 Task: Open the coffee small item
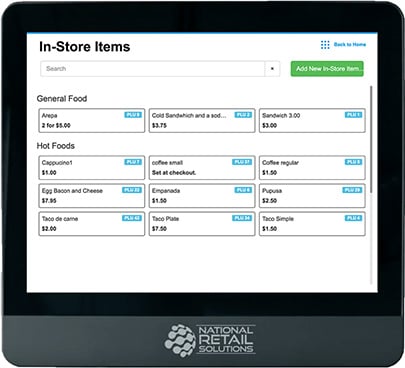tap(202, 168)
